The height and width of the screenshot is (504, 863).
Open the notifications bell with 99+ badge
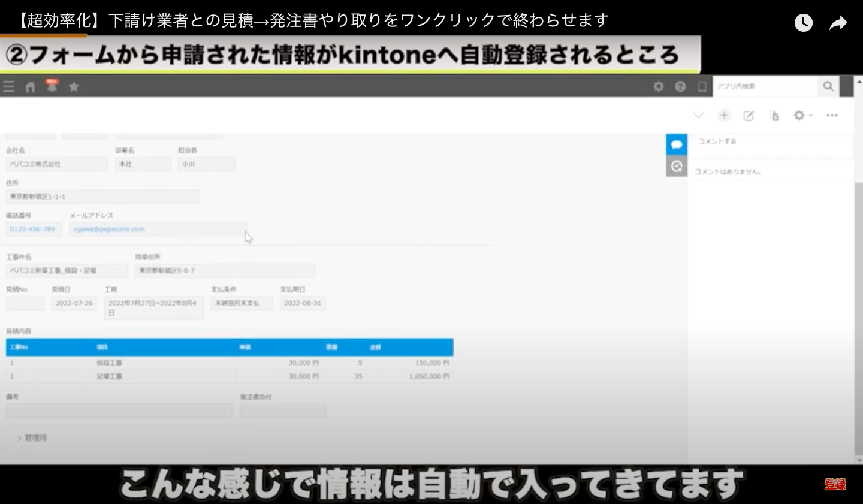(52, 86)
